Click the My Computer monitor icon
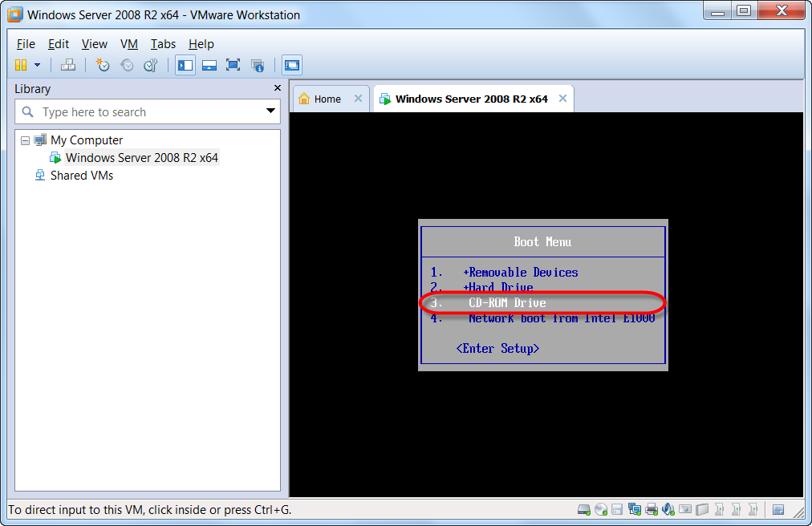This screenshot has height=526, width=812. coord(40,140)
